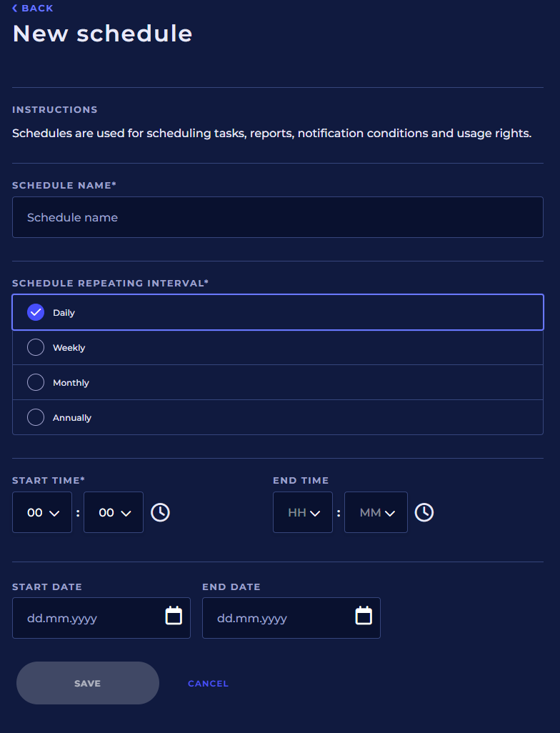This screenshot has width=560, height=733.
Task: Expand the start time minutes dropdown
Action: click(114, 512)
